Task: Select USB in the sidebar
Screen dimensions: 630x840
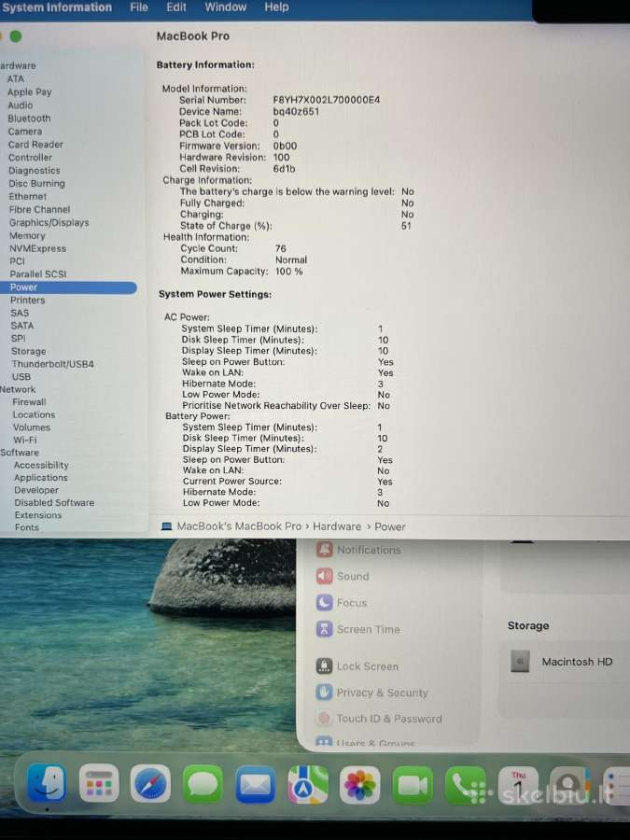Action: tap(21, 377)
